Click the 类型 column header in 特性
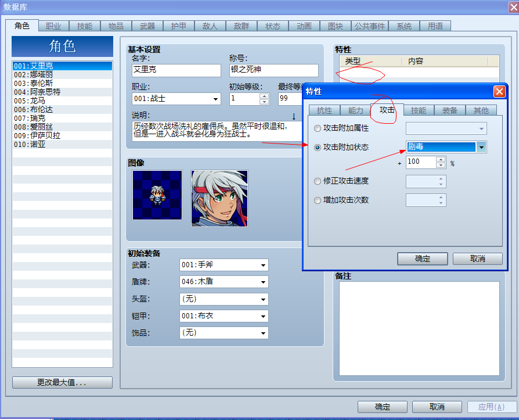 pos(371,61)
